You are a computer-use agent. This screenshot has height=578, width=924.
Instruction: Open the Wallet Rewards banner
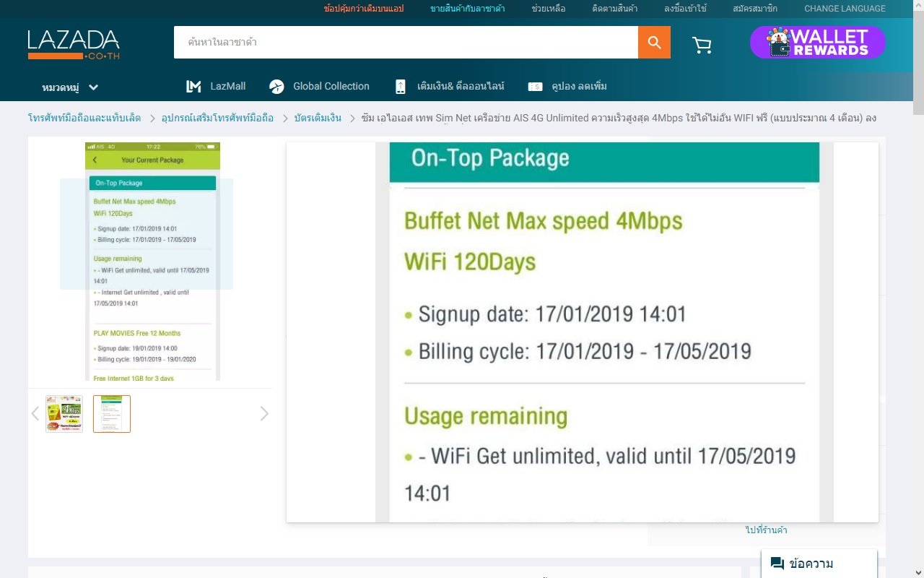[x=817, y=43]
